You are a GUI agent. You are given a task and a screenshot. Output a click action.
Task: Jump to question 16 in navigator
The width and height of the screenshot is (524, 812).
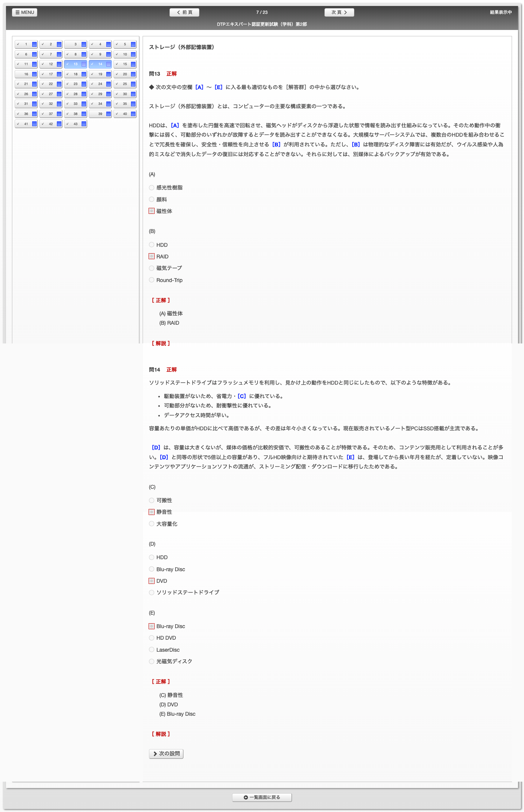point(26,74)
